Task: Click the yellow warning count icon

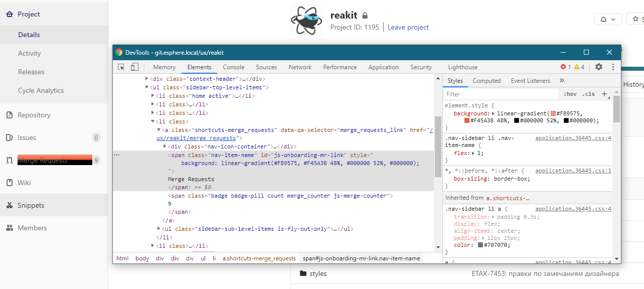Action: [x=577, y=67]
